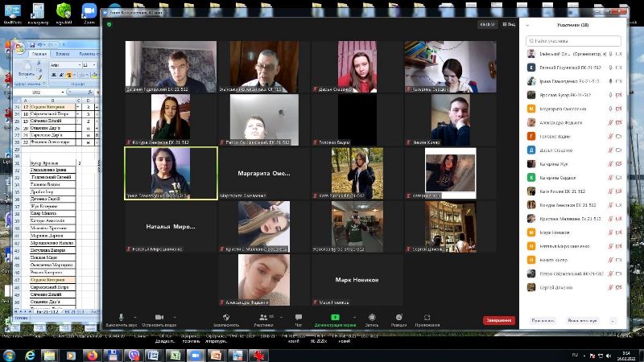Toggle the Participants panel icon

click(x=262, y=317)
